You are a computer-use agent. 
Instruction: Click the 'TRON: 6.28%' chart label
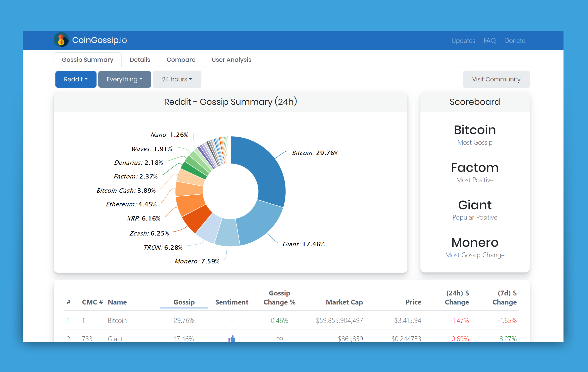click(163, 248)
